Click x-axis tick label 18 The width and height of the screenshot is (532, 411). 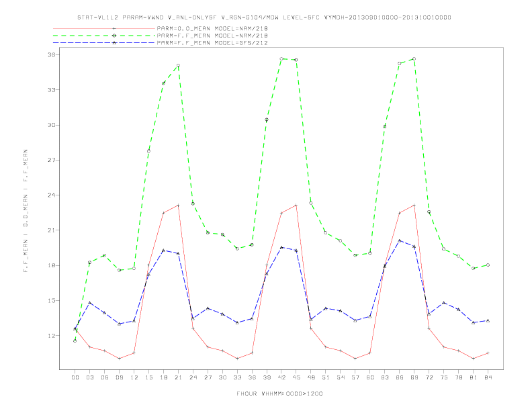coord(163,377)
